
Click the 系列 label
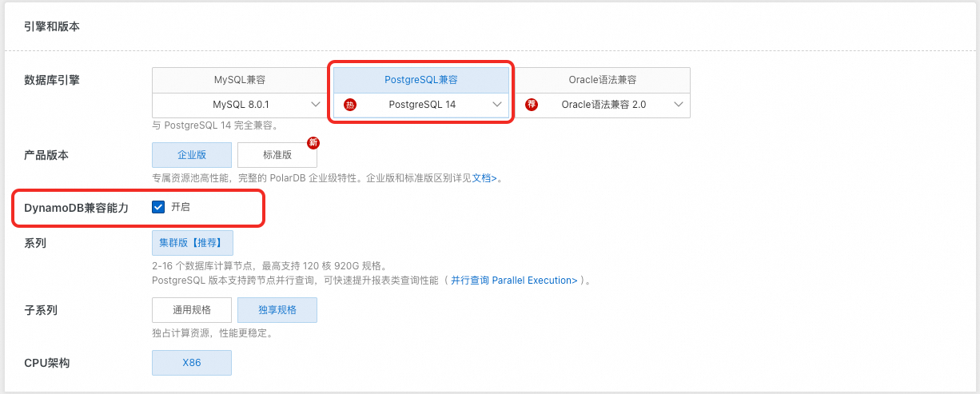pos(35,242)
